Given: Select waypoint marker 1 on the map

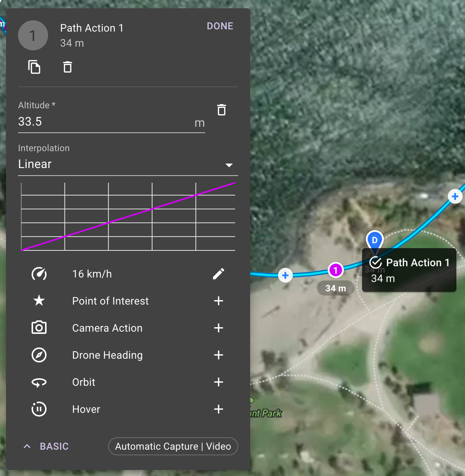Looking at the screenshot, I should click(335, 270).
